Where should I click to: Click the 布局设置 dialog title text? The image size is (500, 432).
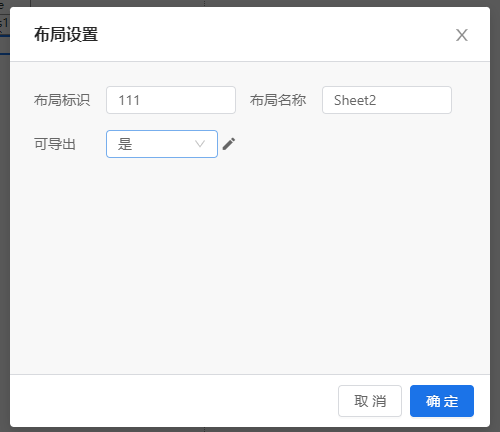(x=66, y=35)
